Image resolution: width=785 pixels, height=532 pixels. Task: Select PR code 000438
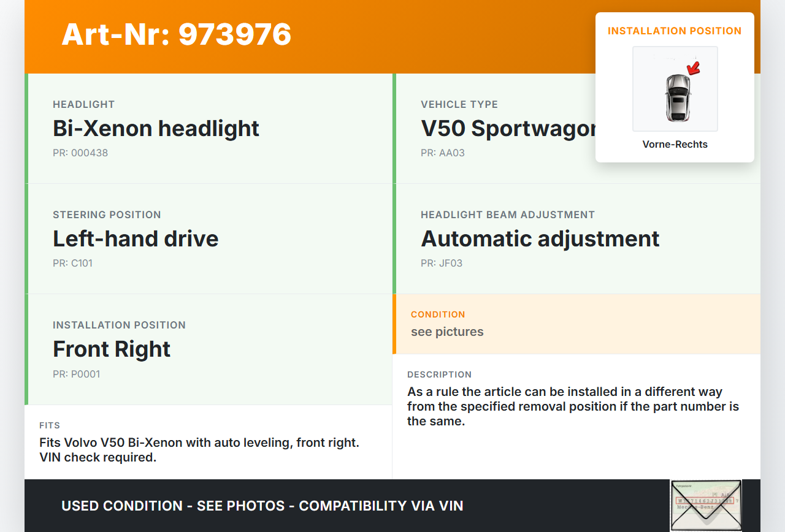point(80,153)
